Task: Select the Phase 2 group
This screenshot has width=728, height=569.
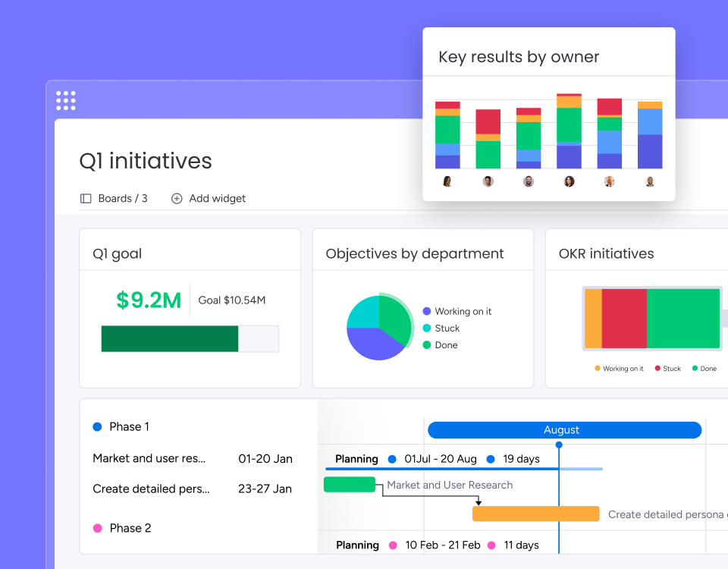Action: click(x=122, y=528)
